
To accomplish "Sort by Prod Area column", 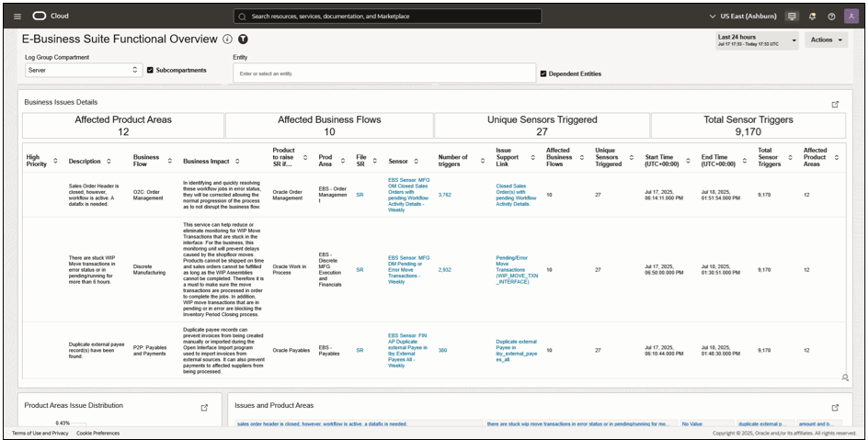I will pos(342,161).
